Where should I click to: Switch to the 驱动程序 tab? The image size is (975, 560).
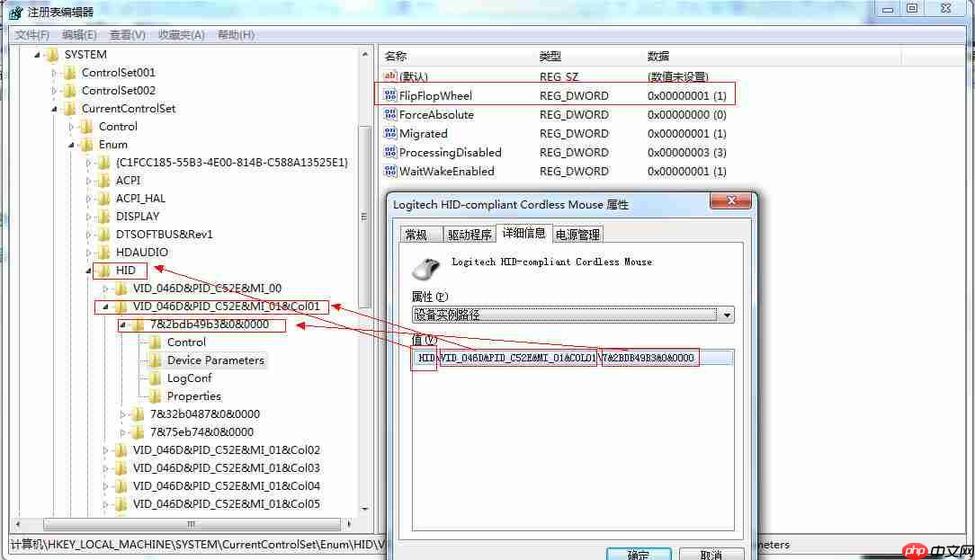click(470, 235)
